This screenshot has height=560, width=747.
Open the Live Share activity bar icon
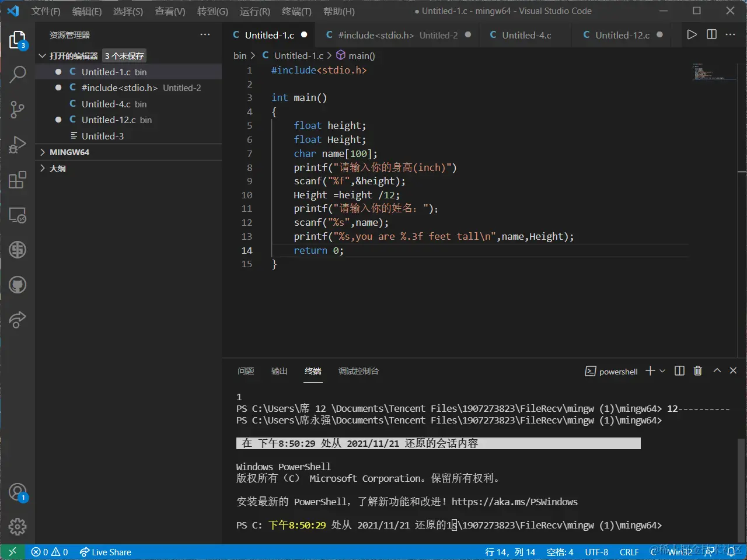coord(18,320)
